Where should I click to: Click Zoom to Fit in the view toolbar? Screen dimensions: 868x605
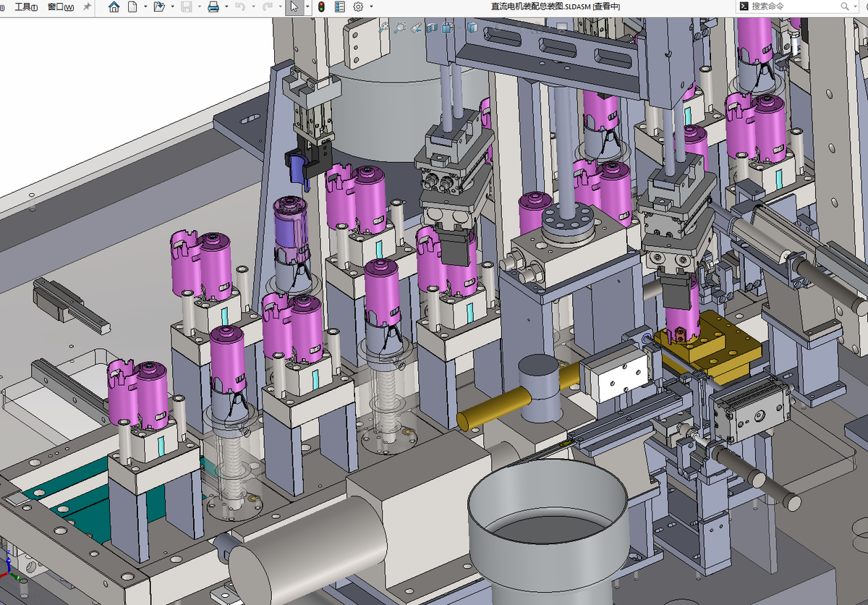[x=384, y=27]
